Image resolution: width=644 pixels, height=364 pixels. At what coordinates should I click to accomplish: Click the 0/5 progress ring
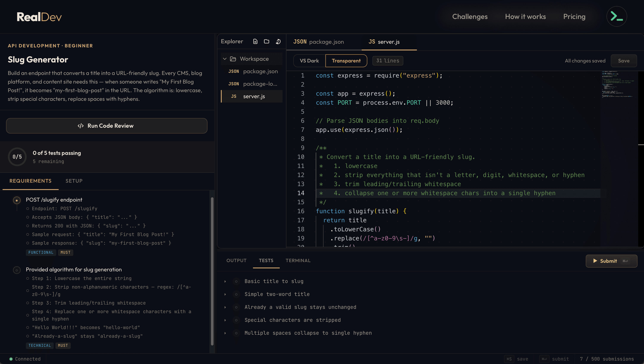17,157
